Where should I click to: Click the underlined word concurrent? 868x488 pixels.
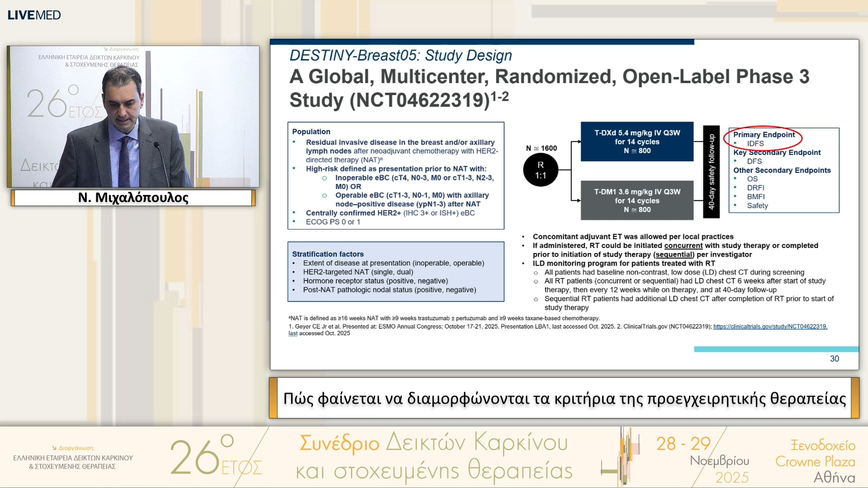tap(683, 245)
